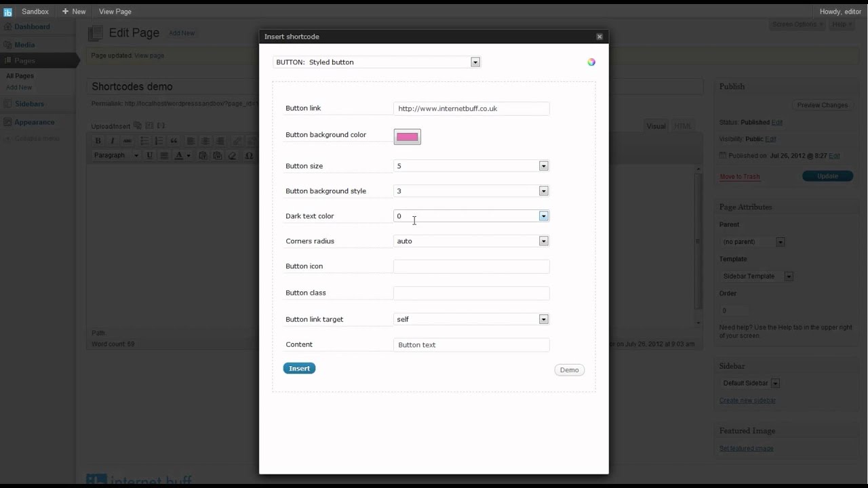
Task: Close the Insert shortcode dialog
Action: 599,37
